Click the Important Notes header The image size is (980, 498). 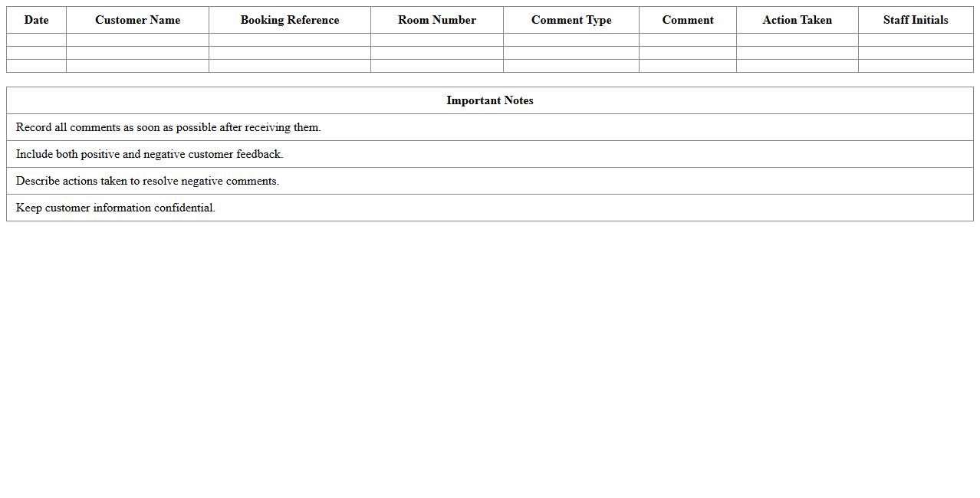(489, 100)
